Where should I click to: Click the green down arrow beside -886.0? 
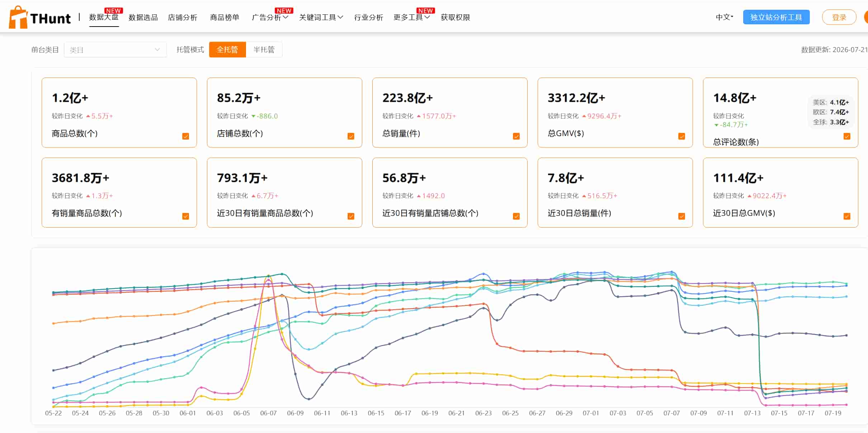tap(253, 116)
